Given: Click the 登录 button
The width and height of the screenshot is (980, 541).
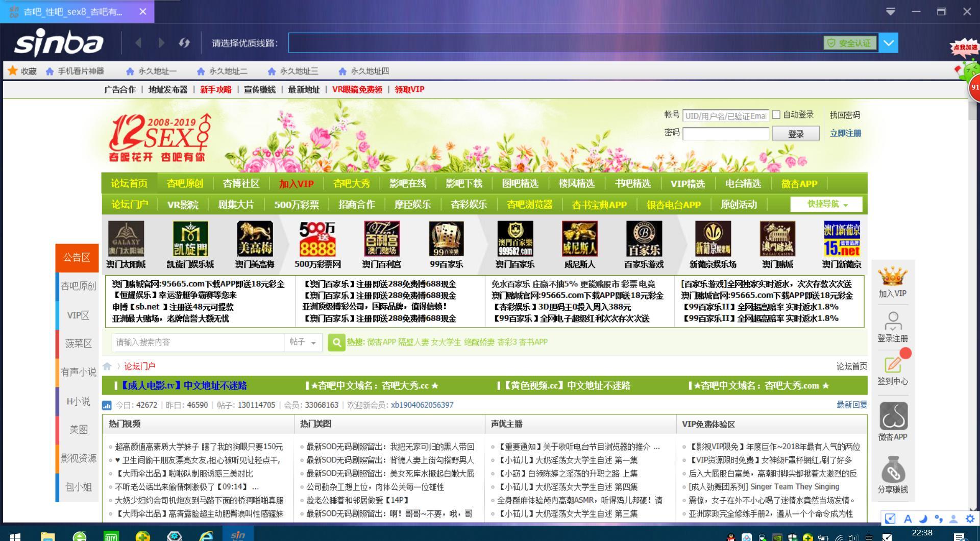Looking at the screenshot, I should [796, 134].
